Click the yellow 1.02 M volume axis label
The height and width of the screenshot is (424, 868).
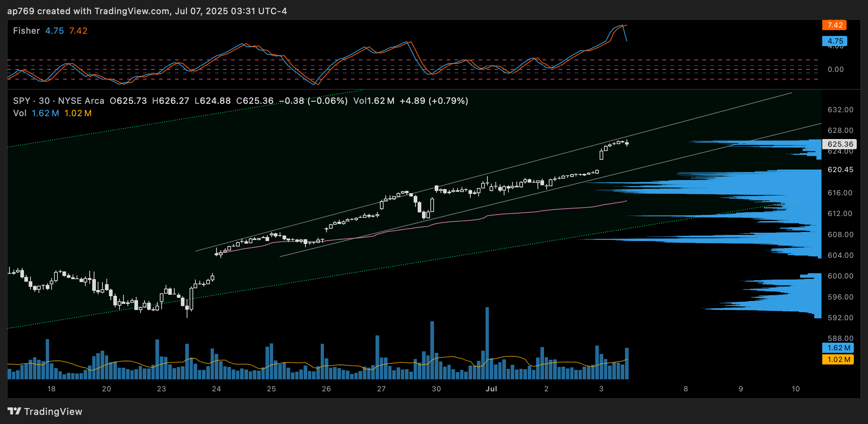coord(838,359)
